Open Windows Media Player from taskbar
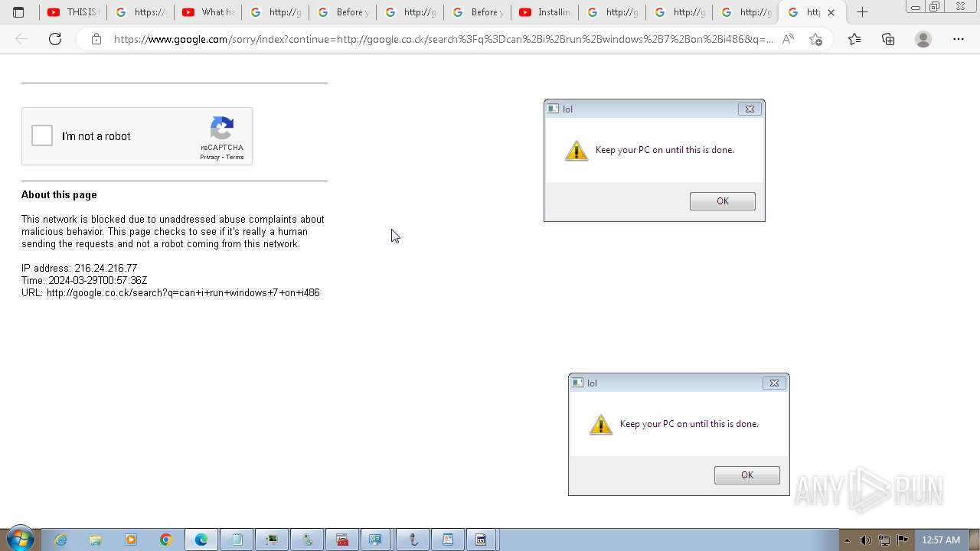 131,540
